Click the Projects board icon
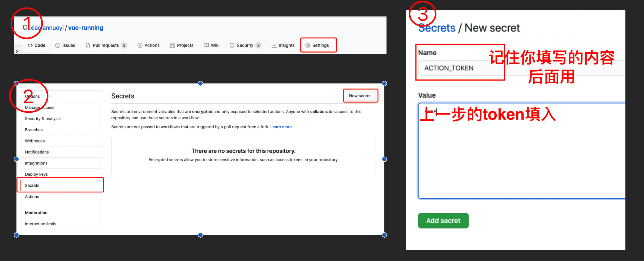The width and height of the screenshot is (644, 261). click(173, 45)
